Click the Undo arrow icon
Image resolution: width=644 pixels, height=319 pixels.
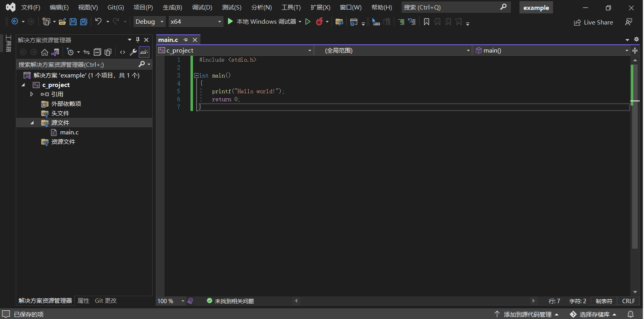coord(98,21)
